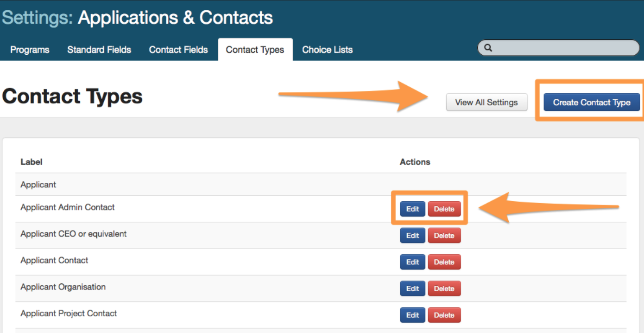Switch to the Standard Fields tab

[99, 50]
